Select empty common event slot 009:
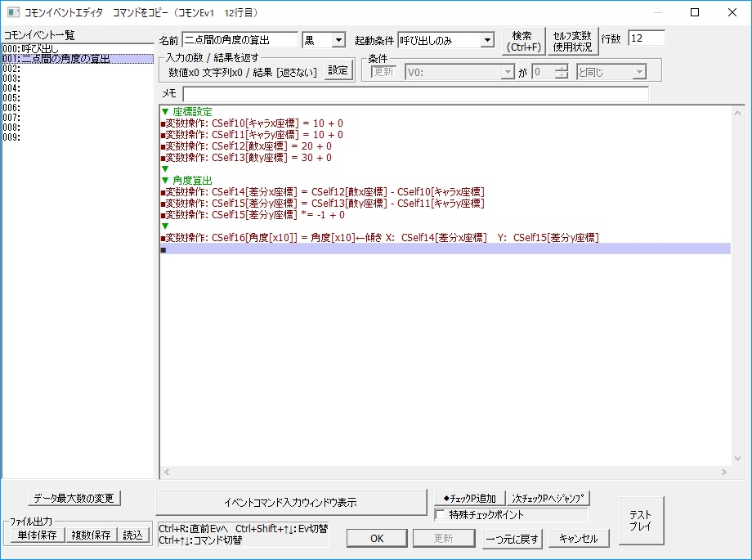The height and width of the screenshot is (560, 752). pos(78,137)
